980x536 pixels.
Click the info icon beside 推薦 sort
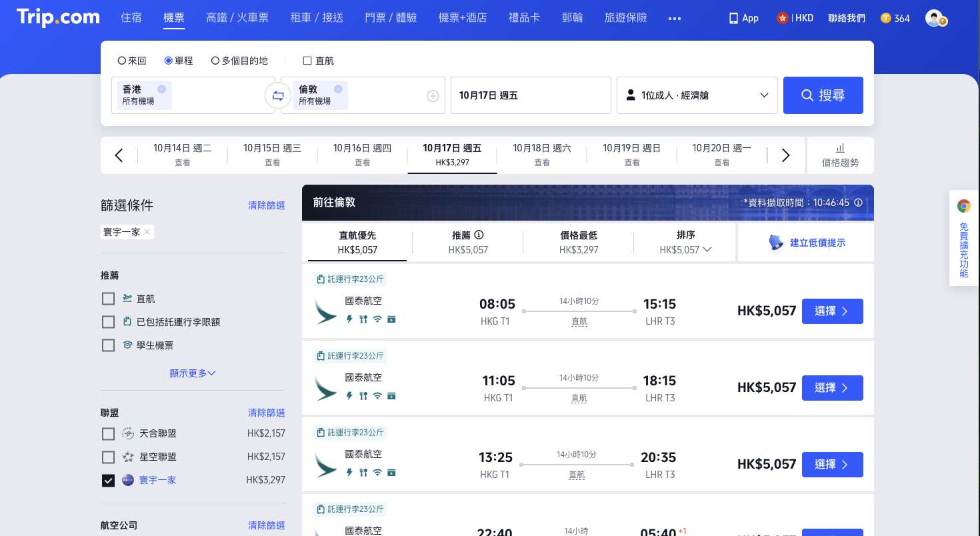point(479,235)
